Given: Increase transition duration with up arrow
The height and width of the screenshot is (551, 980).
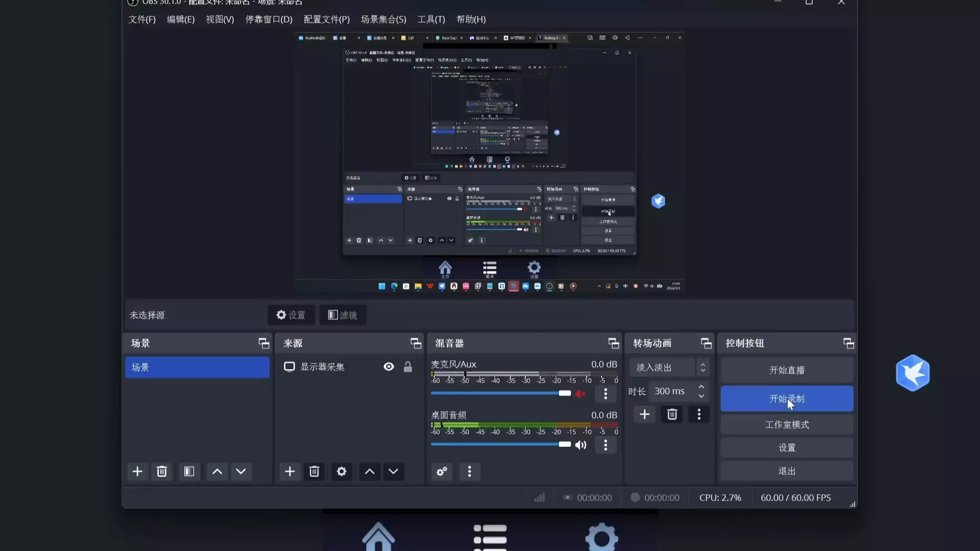Looking at the screenshot, I should (x=701, y=387).
